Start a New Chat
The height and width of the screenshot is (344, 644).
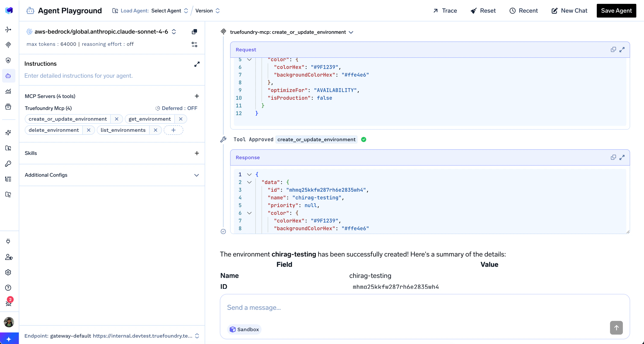point(569,10)
